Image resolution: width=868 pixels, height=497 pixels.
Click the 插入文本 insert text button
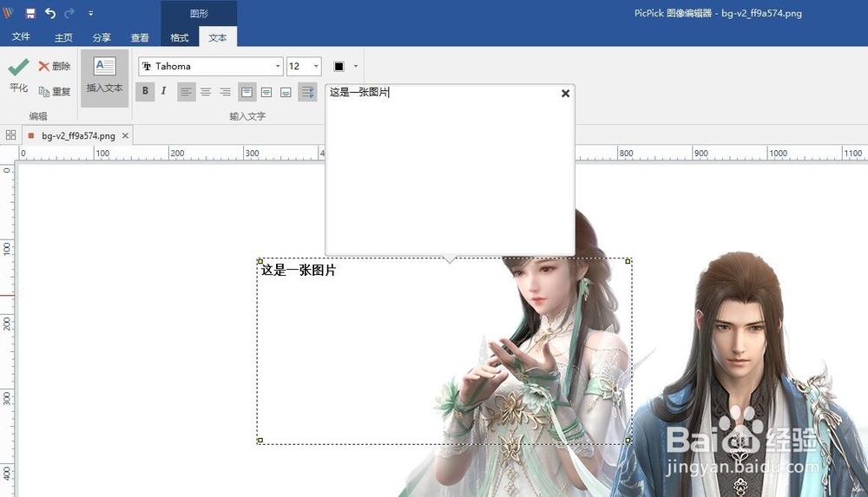pyautogui.click(x=105, y=78)
